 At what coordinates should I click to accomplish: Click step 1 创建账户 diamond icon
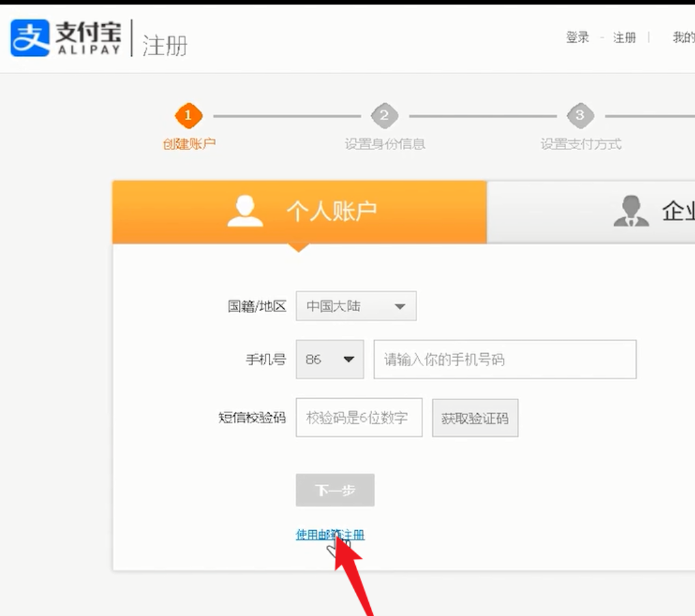pos(188,115)
